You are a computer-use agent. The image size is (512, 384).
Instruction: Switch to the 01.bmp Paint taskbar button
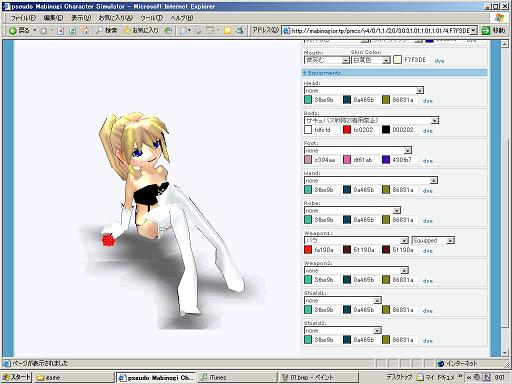point(318,377)
